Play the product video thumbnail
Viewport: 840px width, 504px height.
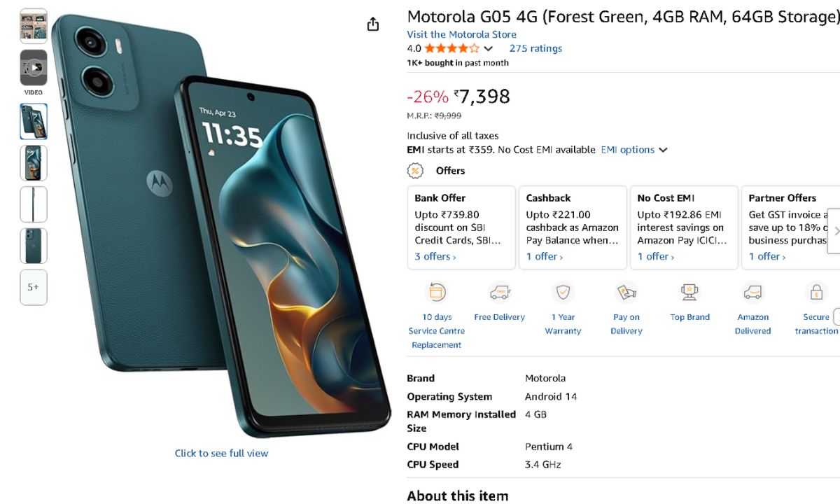coord(34,68)
